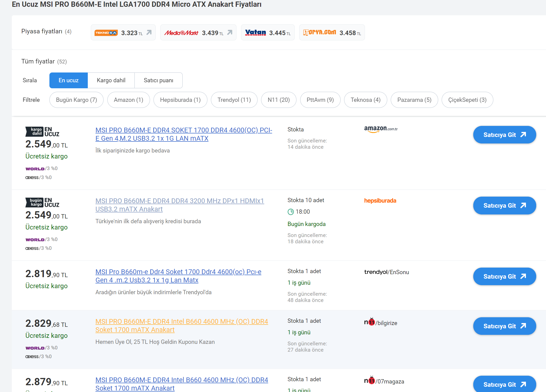The width and height of the screenshot is (546, 392).
Task: Open the Teknosa 3.323 TL market price
Action: 123,33
